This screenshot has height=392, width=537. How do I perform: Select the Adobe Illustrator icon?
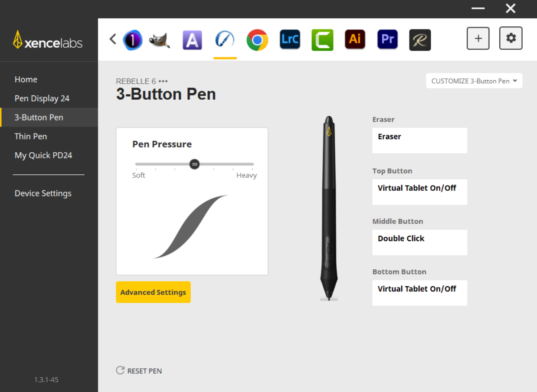pos(355,39)
